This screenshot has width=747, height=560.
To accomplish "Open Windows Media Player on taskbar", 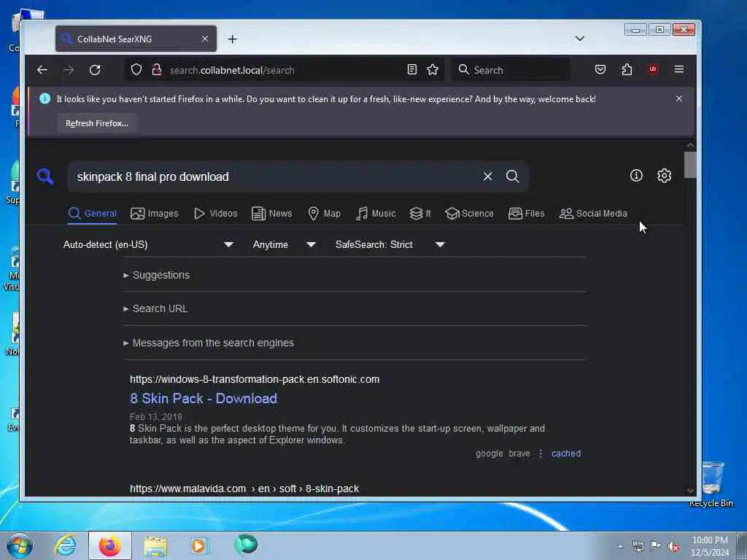I will click(199, 545).
